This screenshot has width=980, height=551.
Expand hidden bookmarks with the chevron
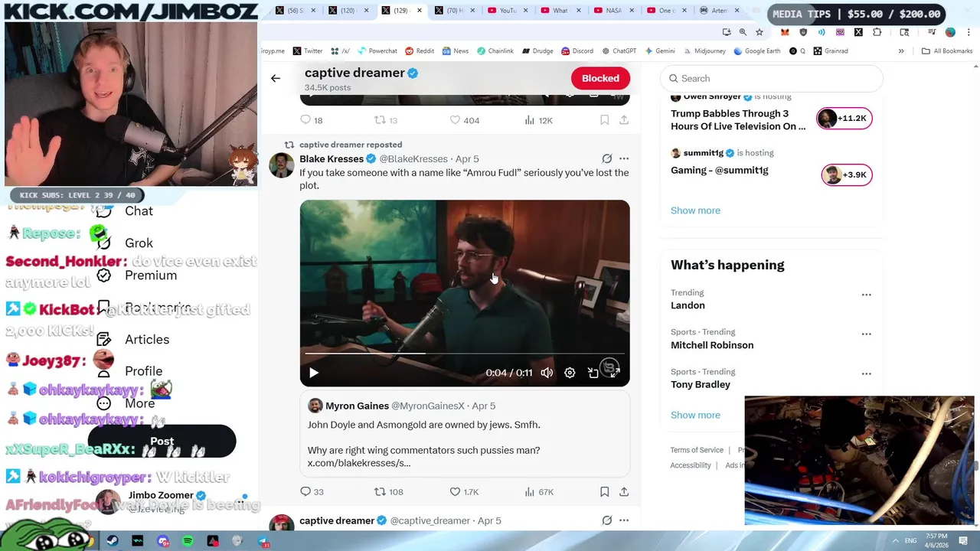tap(901, 51)
